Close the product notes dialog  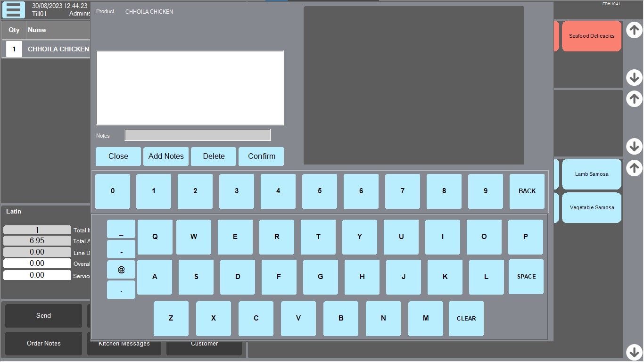coord(118,156)
